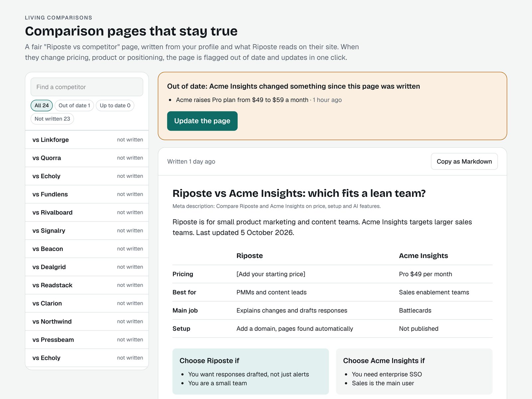Open the vs Beacon row
The height and width of the screenshot is (399, 532).
tap(87, 249)
